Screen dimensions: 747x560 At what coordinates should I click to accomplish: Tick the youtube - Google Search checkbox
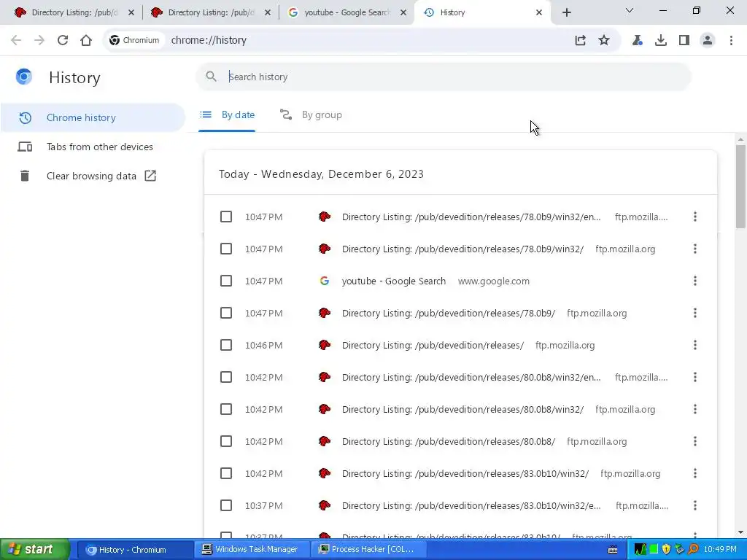(226, 281)
